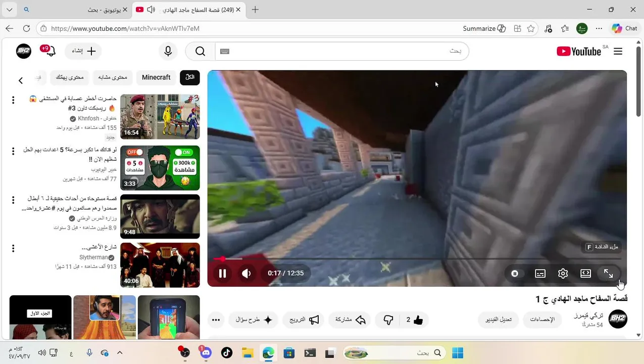The image size is (644, 364).
Task: Reload the page in Edge
Action: click(x=26, y=28)
